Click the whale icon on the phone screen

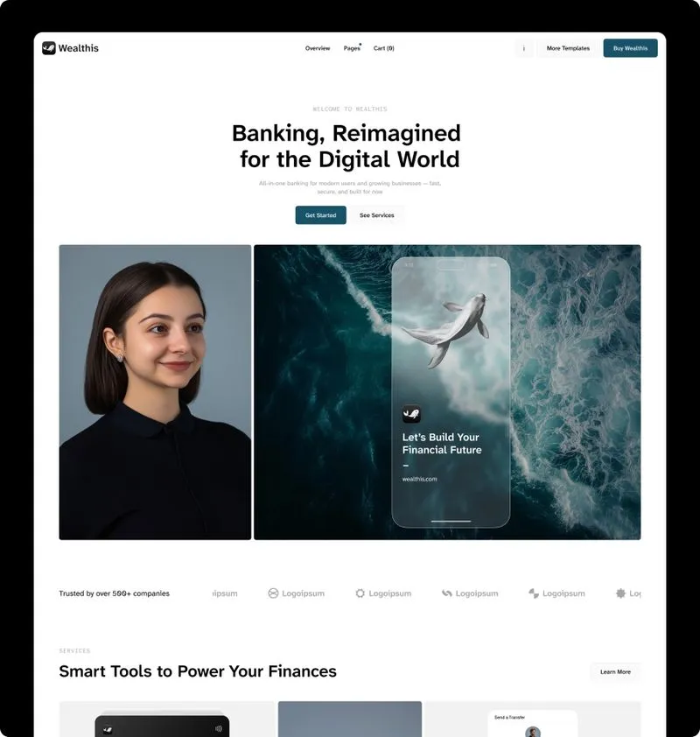(x=410, y=412)
